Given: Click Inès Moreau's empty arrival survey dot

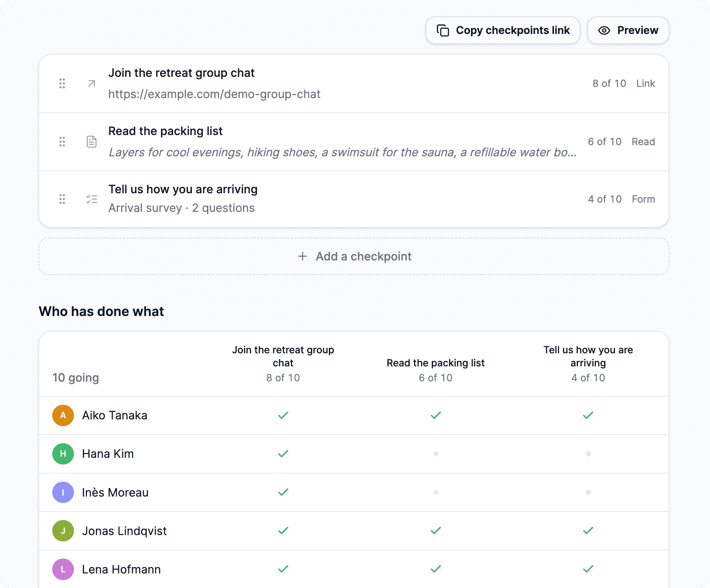Looking at the screenshot, I should (588, 492).
